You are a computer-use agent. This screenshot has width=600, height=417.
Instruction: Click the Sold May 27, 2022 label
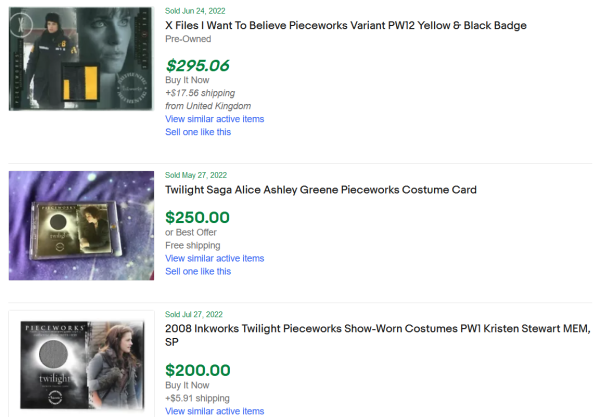[x=196, y=175]
